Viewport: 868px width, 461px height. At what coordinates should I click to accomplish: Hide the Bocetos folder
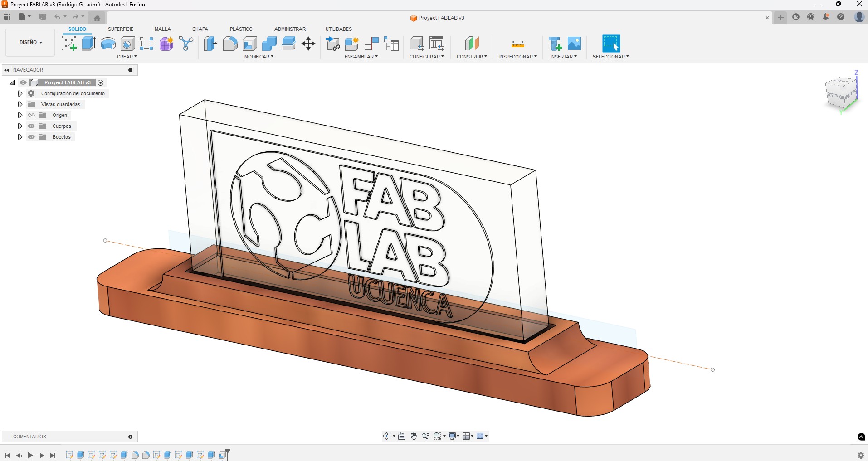pos(31,137)
